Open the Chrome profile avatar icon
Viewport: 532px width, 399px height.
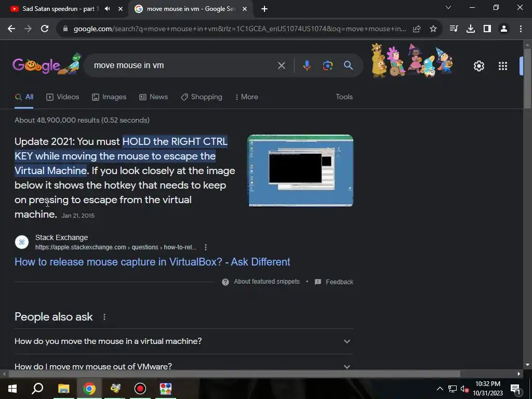504,29
